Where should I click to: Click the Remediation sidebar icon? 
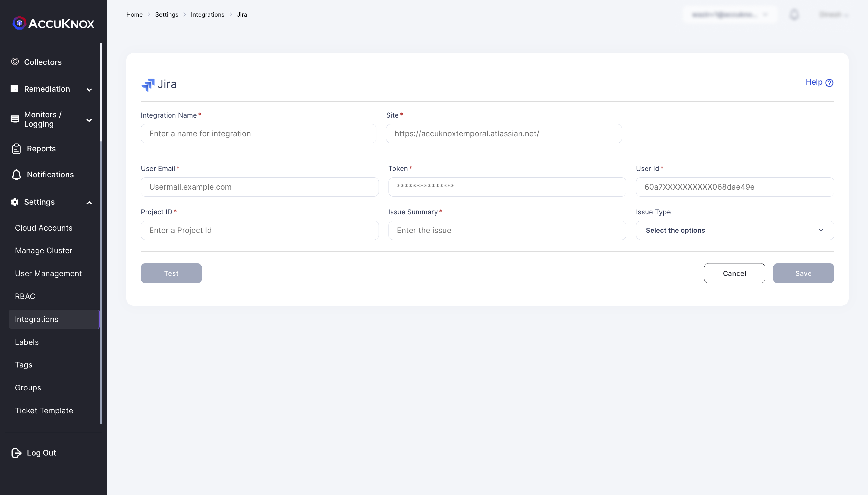[x=14, y=88]
